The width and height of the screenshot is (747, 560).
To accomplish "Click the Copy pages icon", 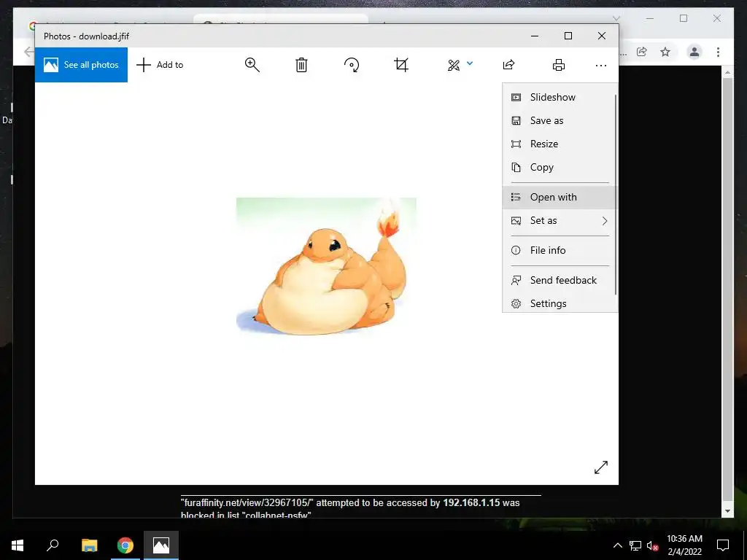I will 516,167.
